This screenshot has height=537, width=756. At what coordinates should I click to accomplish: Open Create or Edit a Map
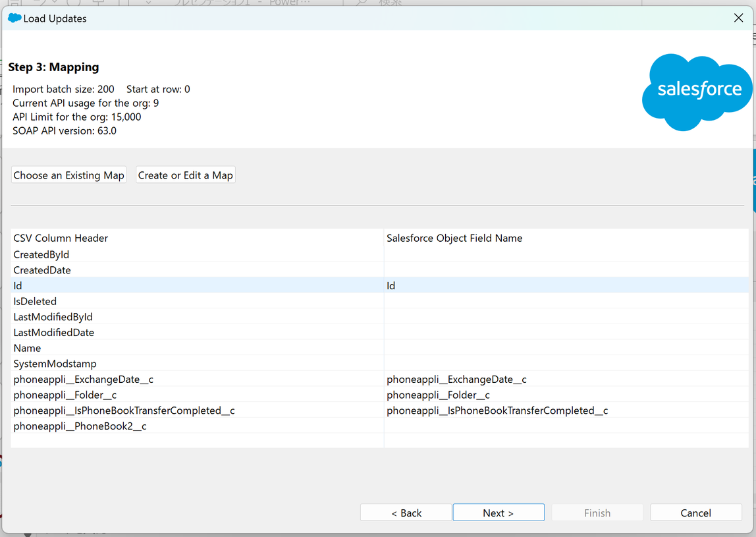pos(186,175)
